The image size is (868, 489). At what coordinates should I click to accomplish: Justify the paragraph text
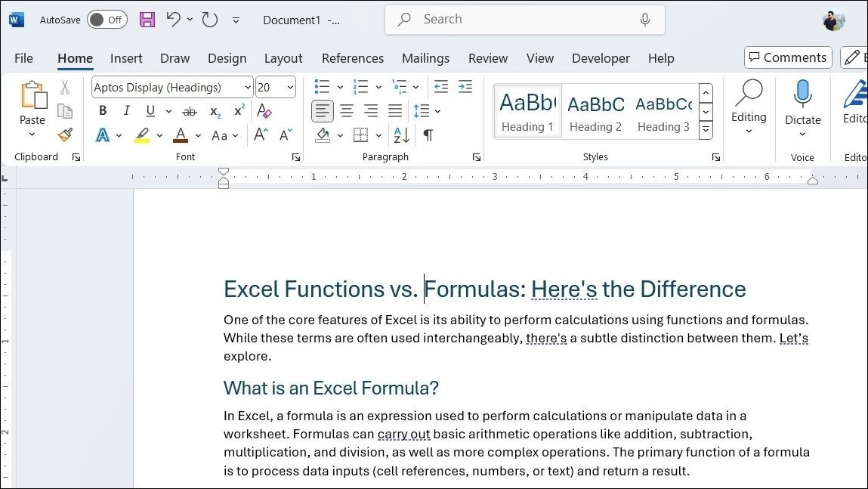click(x=394, y=111)
